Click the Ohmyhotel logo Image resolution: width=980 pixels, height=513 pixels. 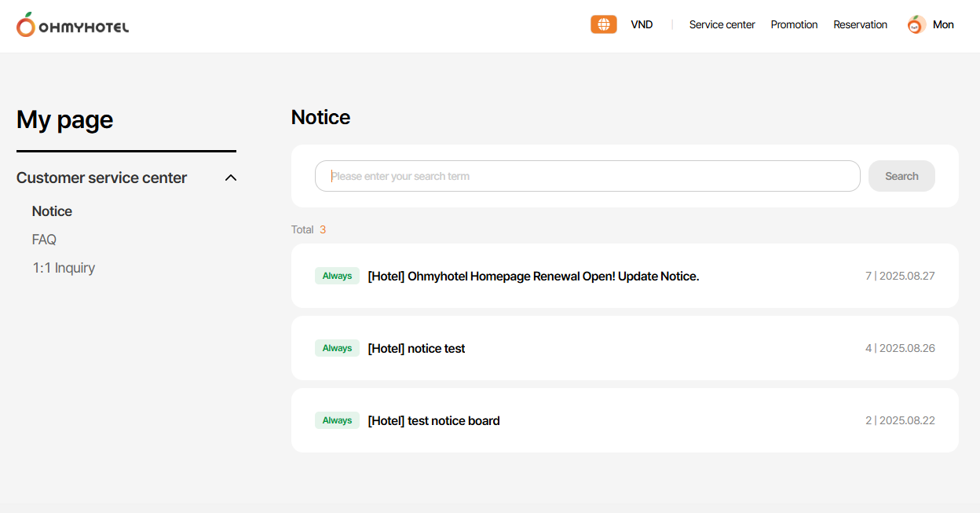click(72, 25)
